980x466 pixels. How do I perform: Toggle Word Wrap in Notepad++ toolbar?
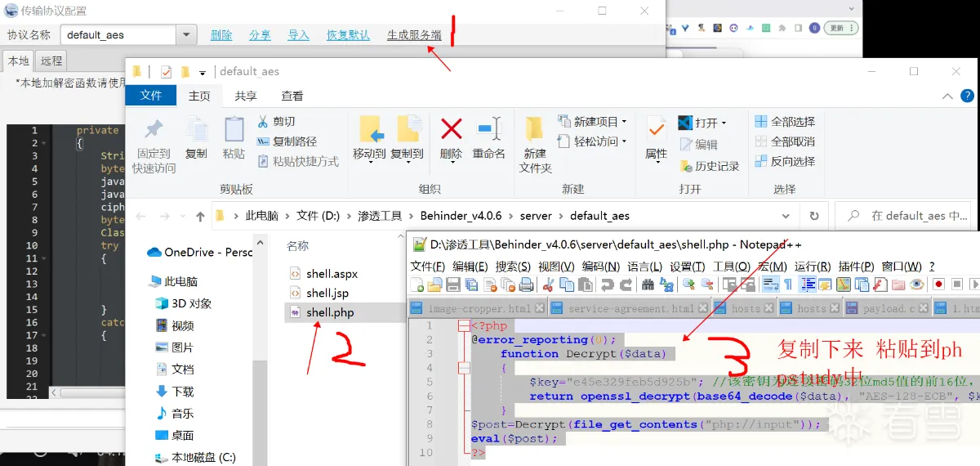[769, 285]
